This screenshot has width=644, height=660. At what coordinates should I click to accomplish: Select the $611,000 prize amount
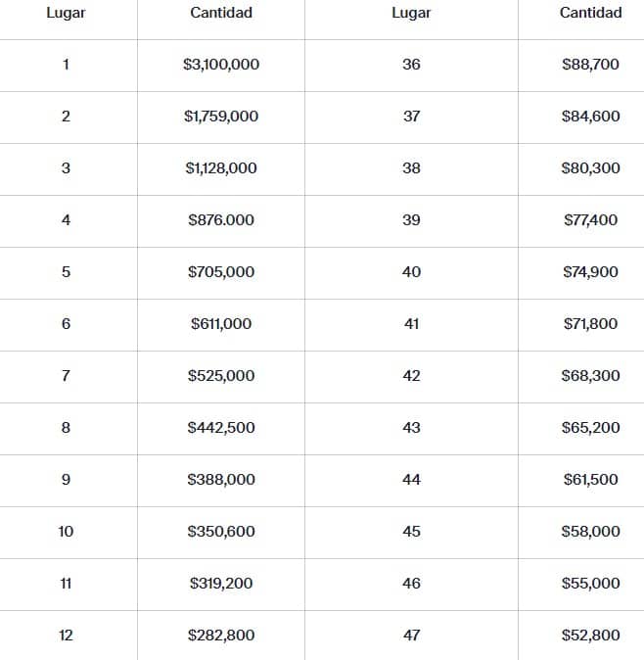coord(221,324)
